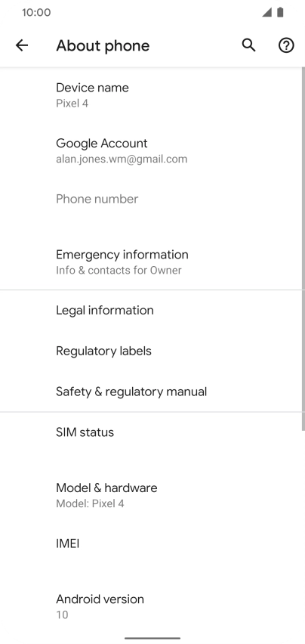Tap the bottom navigation gesture bar
This screenshot has width=305, height=644.
pyautogui.click(x=152, y=638)
